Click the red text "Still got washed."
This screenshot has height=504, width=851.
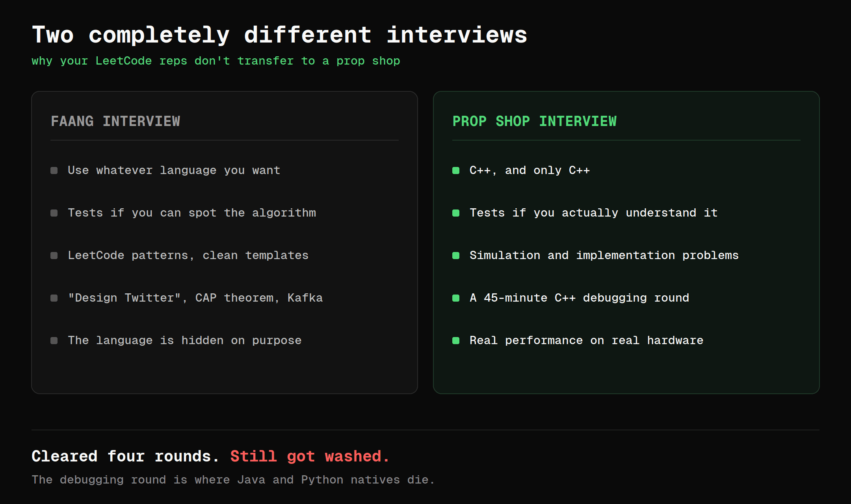coord(310,456)
